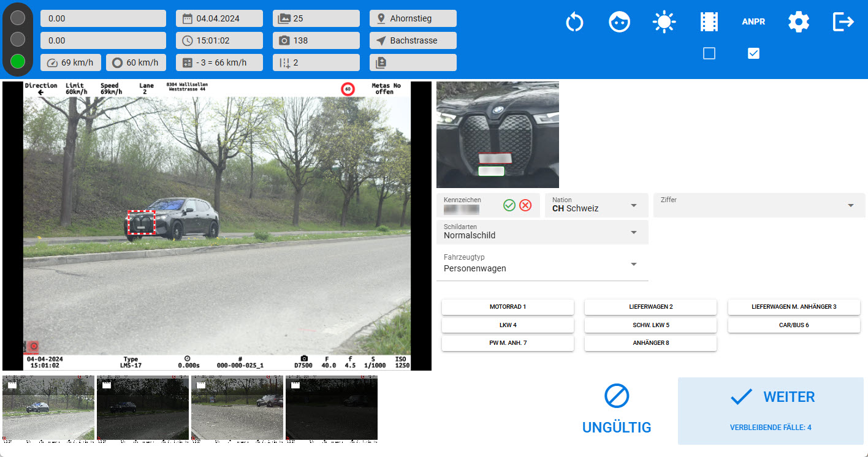The height and width of the screenshot is (457, 868).
Task: Click the film strip icon
Action: click(709, 22)
